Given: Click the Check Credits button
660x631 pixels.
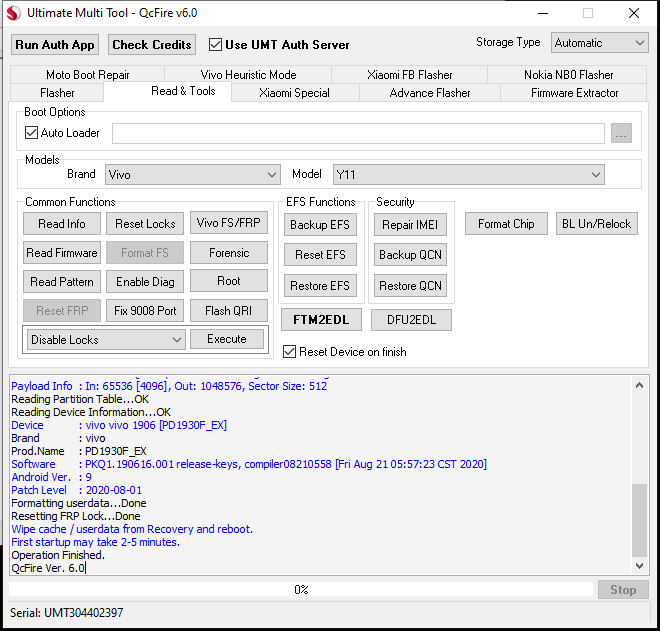Looking at the screenshot, I should pos(152,45).
